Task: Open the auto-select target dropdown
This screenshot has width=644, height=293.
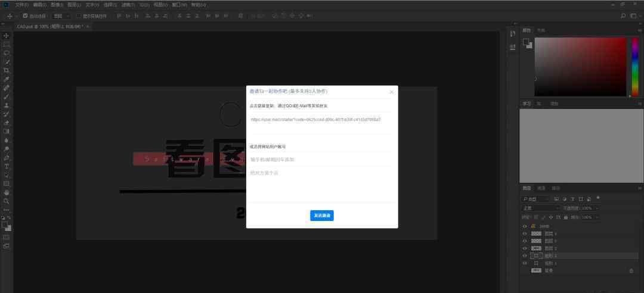Action: (x=61, y=15)
